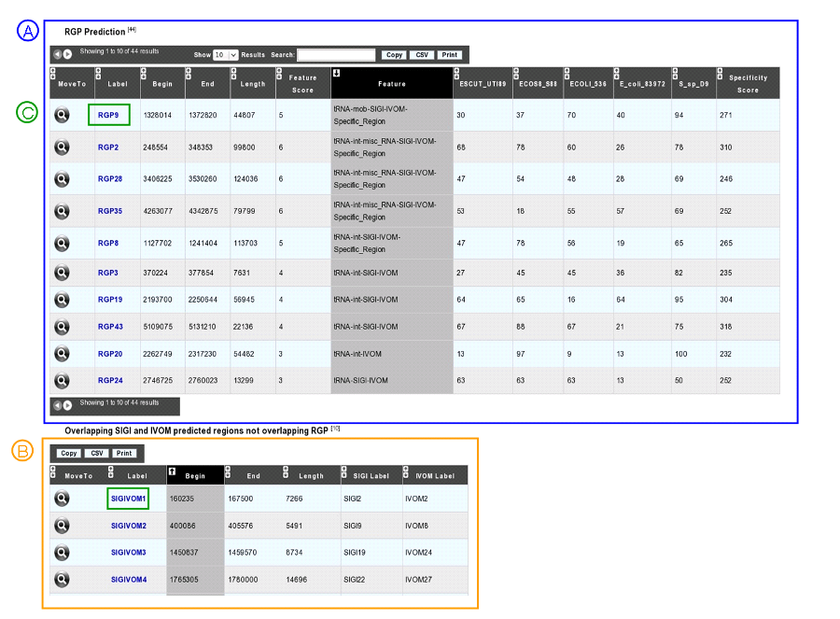Image resolution: width=840 pixels, height=619 pixels.
Task: Click the magnifier icon for RGP9 row
Action: click(63, 115)
